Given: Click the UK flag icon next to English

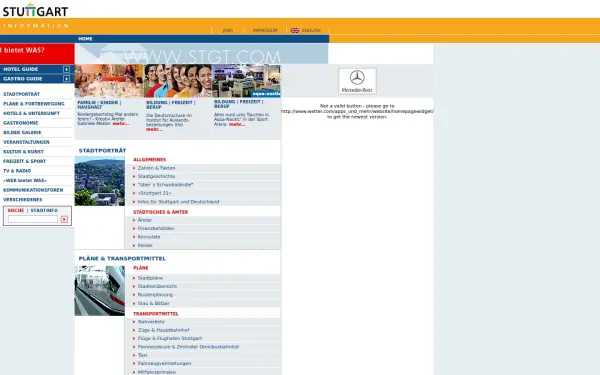Looking at the screenshot, I should (x=295, y=30).
